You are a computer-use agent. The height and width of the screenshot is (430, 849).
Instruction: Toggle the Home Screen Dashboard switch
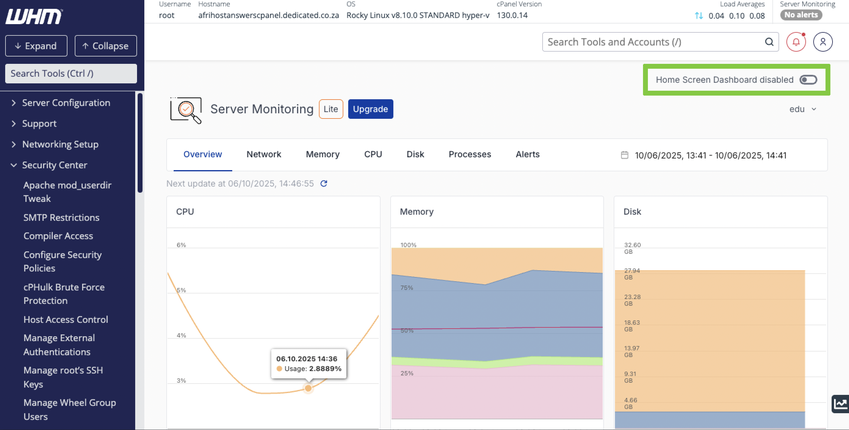pos(808,80)
